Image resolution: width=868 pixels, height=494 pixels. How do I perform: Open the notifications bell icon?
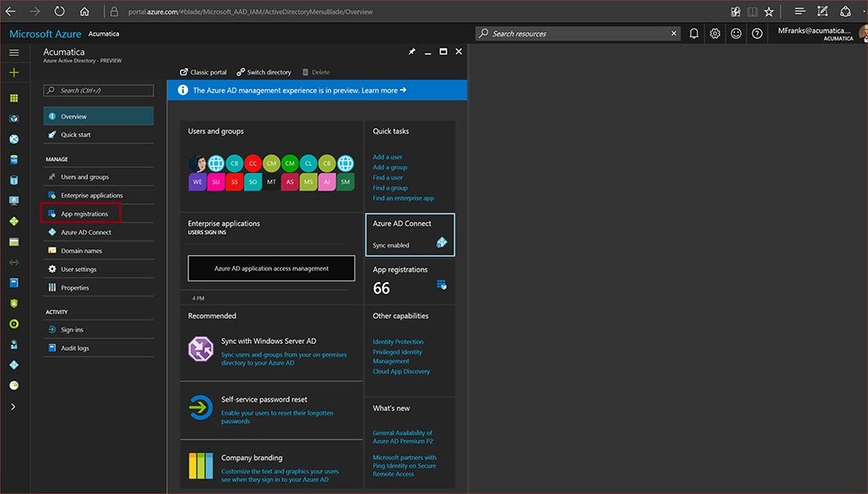tap(693, 34)
